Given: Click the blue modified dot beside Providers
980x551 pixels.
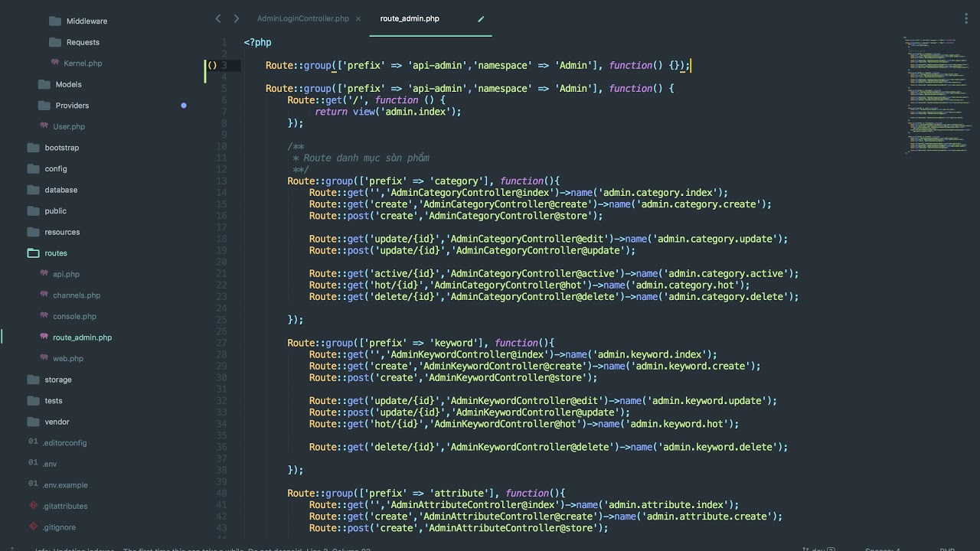Looking at the screenshot, I should (x=184, y=106).
